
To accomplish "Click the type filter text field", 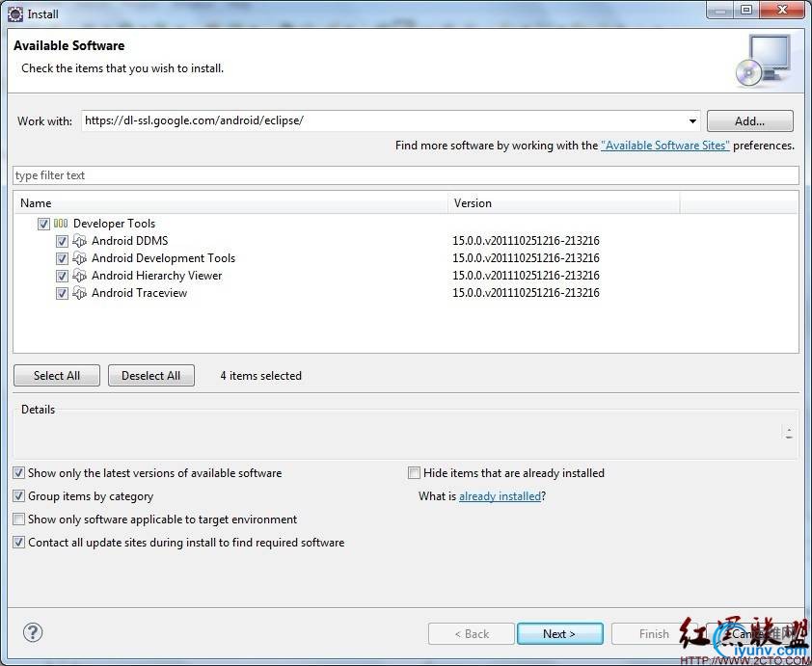I will (x=406, y=175).
